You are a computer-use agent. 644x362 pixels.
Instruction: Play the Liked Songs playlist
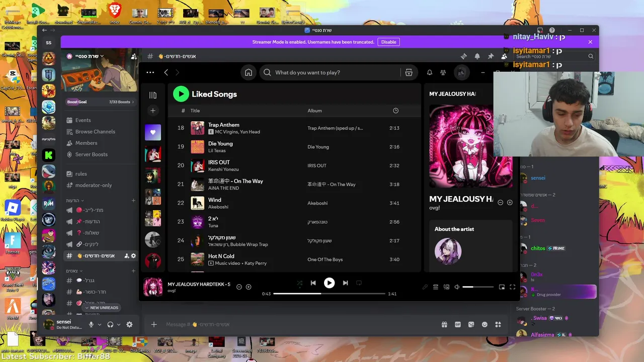point(181,94)
